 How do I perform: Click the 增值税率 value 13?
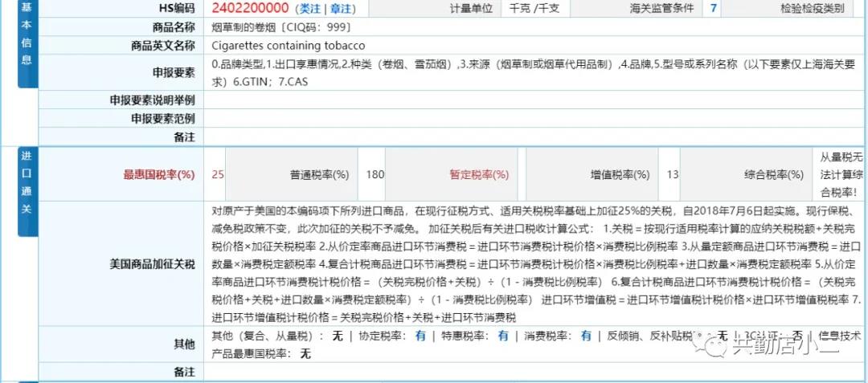click(x=672, y=174)
